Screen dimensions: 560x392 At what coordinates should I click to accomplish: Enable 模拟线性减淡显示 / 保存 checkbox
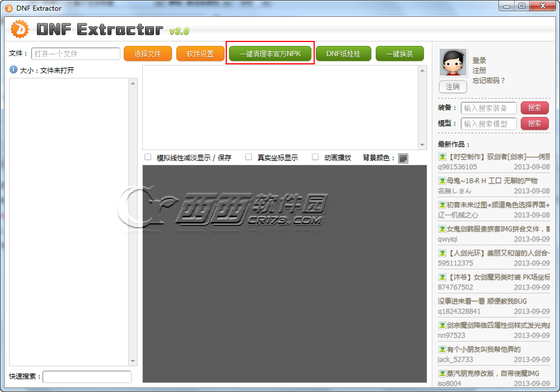pyautogui.click(x=148, y=157)
